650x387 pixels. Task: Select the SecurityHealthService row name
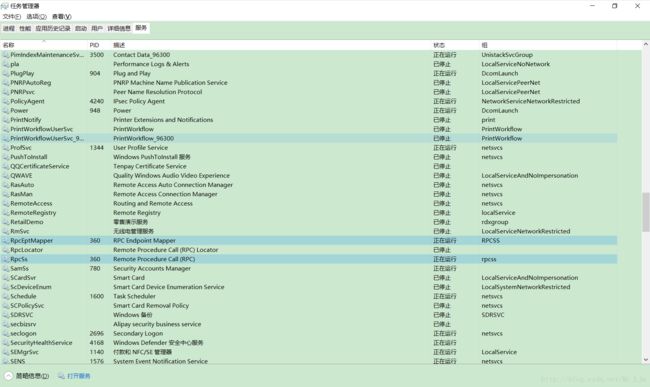(x=41, y=343)
